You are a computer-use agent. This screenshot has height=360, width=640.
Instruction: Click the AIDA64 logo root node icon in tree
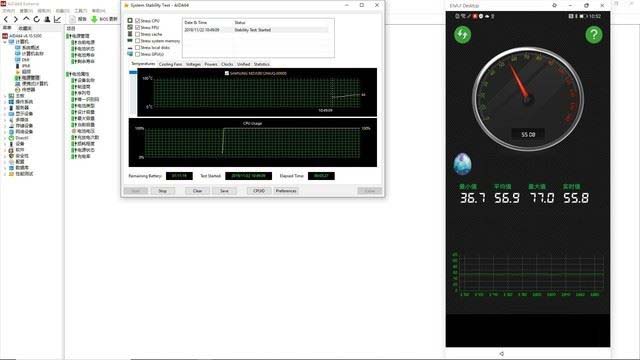point(5,36)
